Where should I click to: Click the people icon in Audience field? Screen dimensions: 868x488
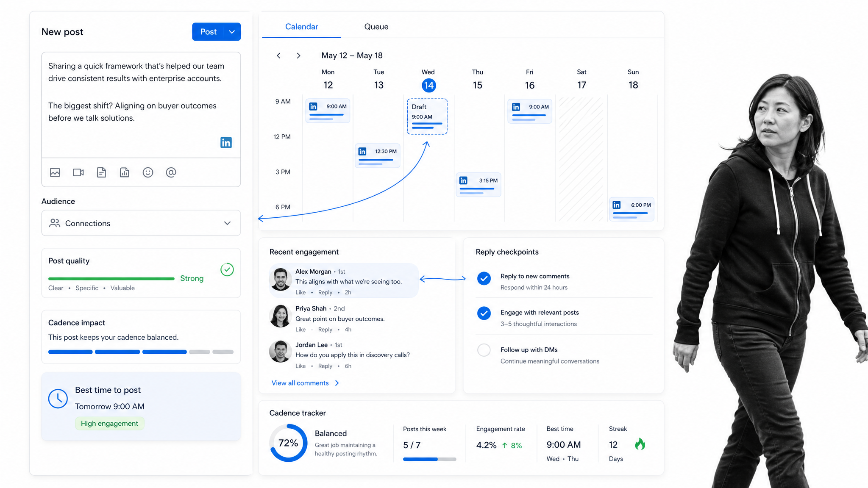coord(55,223)
